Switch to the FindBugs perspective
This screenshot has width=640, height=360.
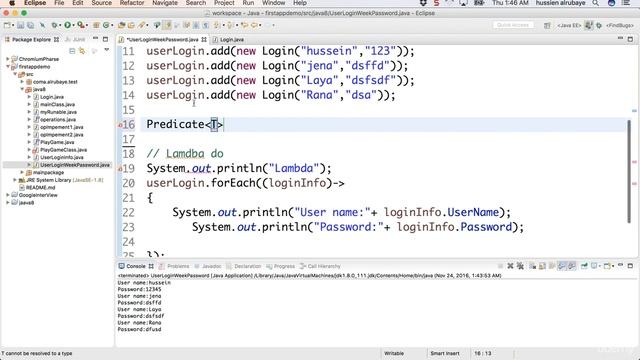tap(620, 25)
